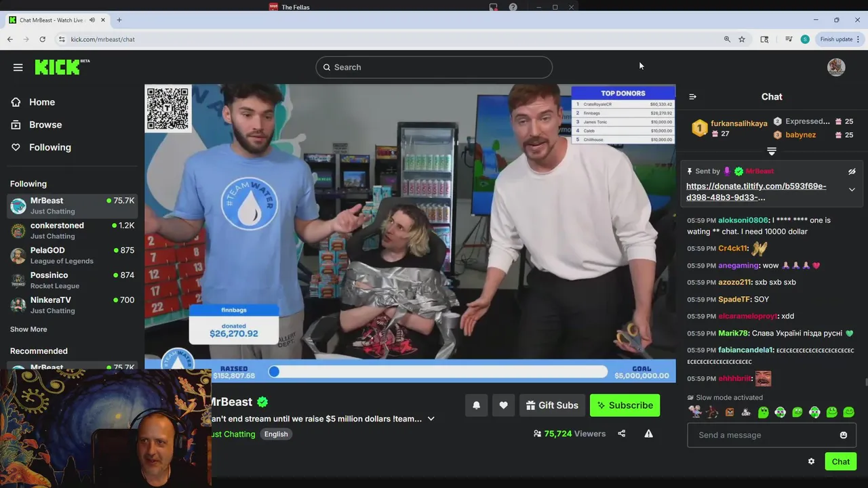The image size is (868, 488).
Task: Open the donate.tiltify.com pinned link
Action: tap(756, 192)
